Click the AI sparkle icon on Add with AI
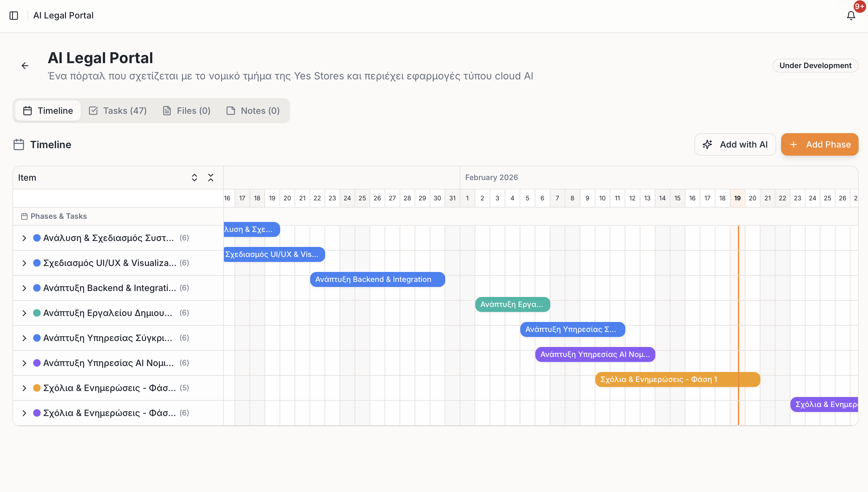The height and width of the screenshot is (492, 868). pos(708,144)
